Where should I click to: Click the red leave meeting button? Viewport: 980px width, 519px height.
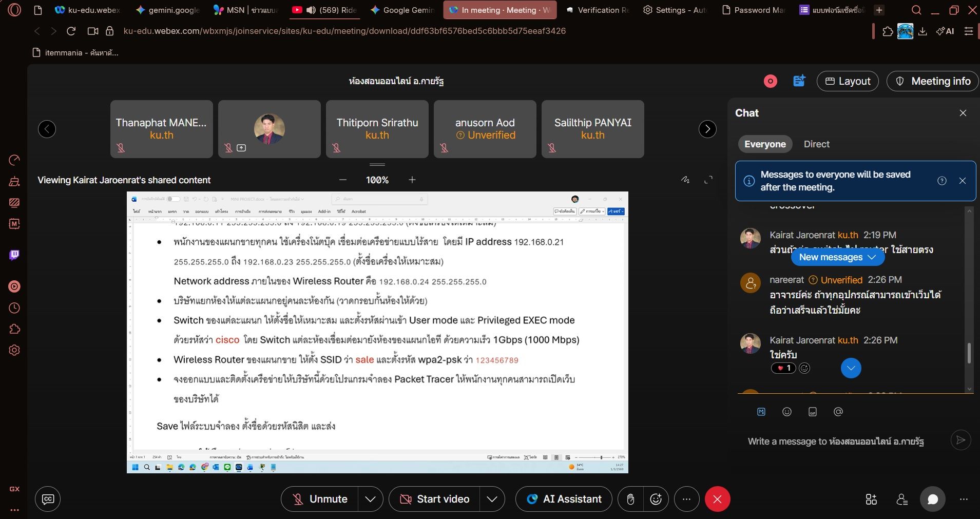(x=717, y=499)
